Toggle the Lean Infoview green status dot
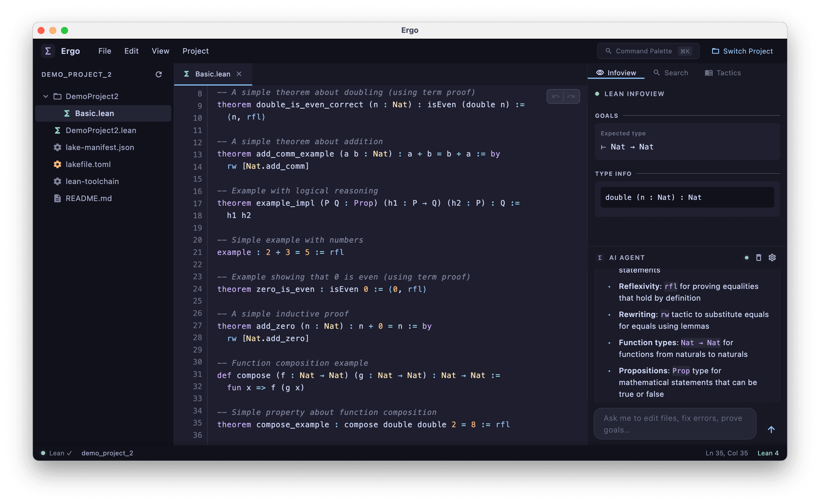820x504 pixels. pos(597,94)
